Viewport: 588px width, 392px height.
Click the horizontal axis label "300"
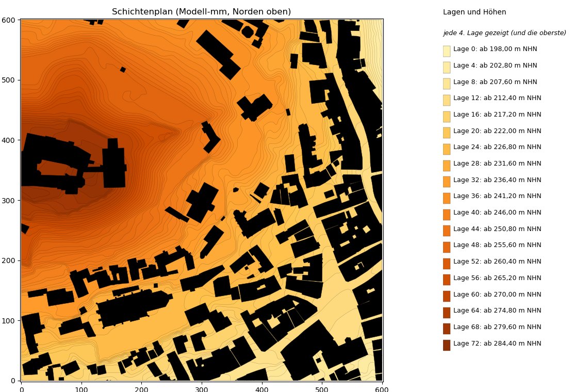click(201, 389)
